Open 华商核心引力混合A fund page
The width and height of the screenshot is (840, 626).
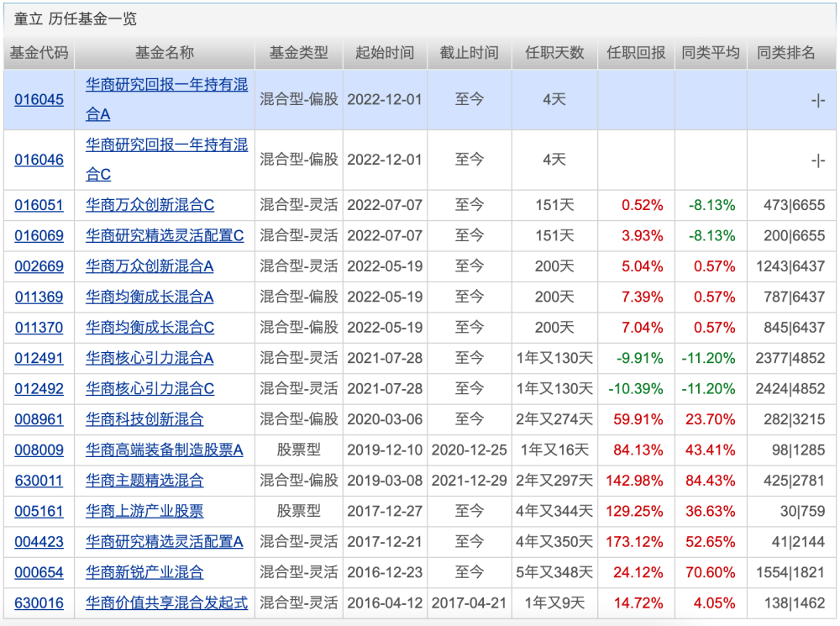[x=150, y=358]
